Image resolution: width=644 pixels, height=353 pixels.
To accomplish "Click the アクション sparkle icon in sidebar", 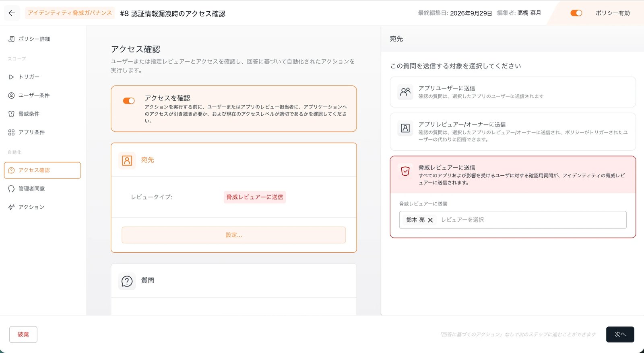I will click(11, 207).
